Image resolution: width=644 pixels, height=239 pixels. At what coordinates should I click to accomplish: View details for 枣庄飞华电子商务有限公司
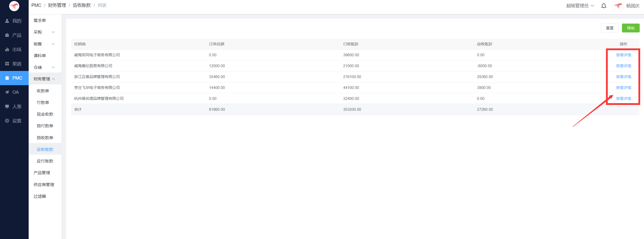(x=623, y=88)
